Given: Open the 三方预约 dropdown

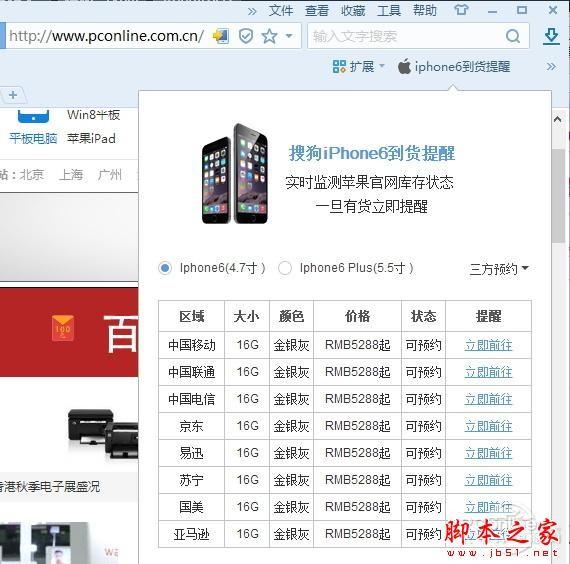Looking at the screenshot, I should [499, 269].
